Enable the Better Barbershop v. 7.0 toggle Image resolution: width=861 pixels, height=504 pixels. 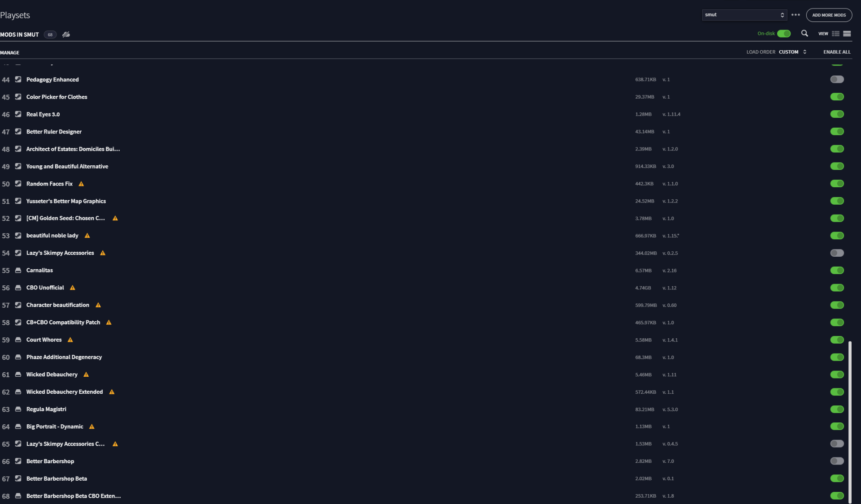(837, 461)
